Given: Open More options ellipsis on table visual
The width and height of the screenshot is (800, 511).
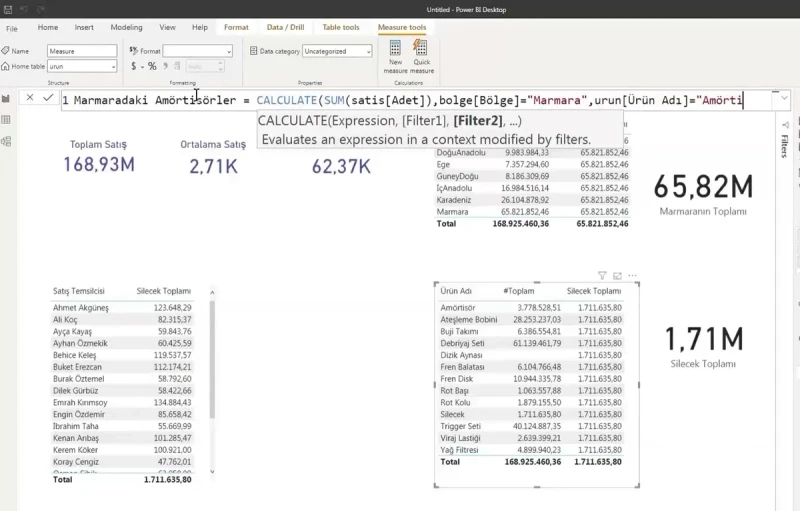Looking at the screenshot, I should (633, 276).
